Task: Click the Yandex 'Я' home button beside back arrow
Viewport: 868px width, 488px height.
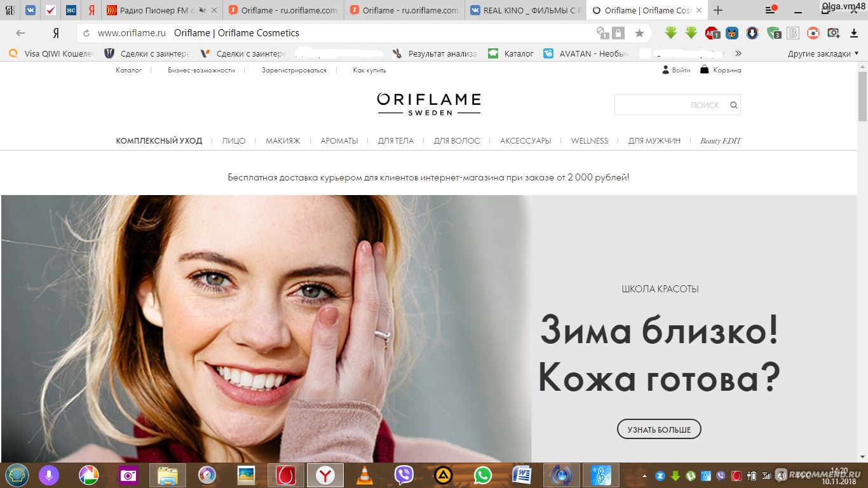Action: point(56,33)
